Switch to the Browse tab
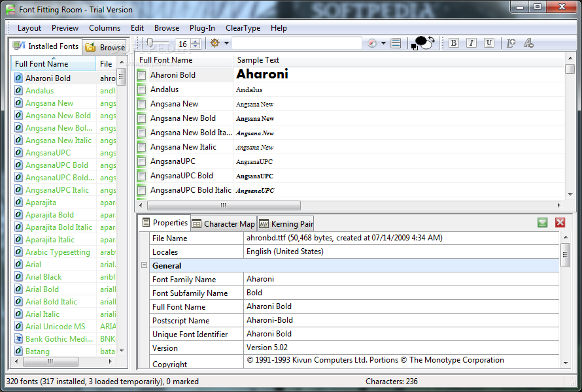Image resolution: width=582 pixels, height=392 pixels. pyautogui.click(x=105, y=48)
